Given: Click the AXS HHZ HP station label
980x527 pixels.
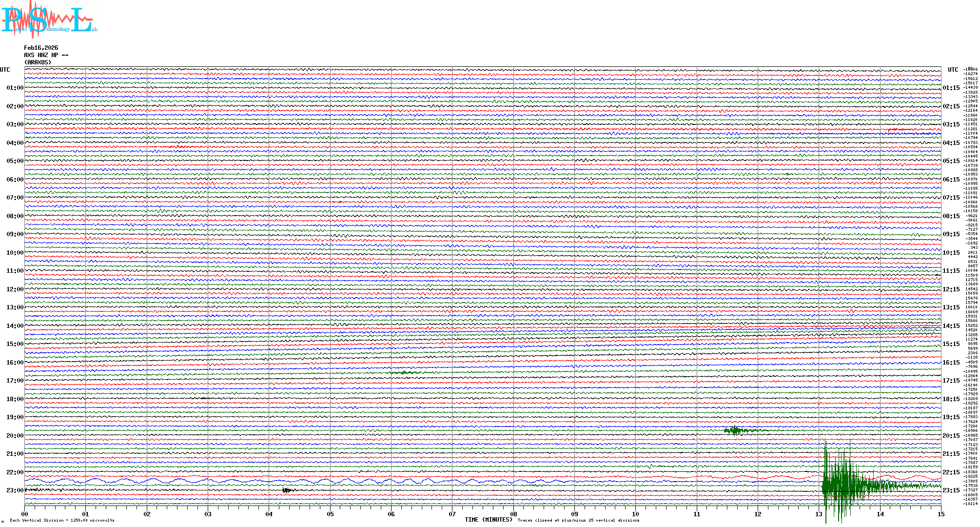Looking at the screenshot, I should coord(46,55).
